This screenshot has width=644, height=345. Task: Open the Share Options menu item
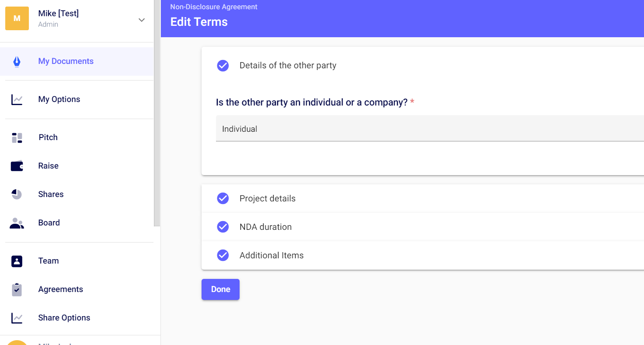pyautogui.click(x=64, y=318)
